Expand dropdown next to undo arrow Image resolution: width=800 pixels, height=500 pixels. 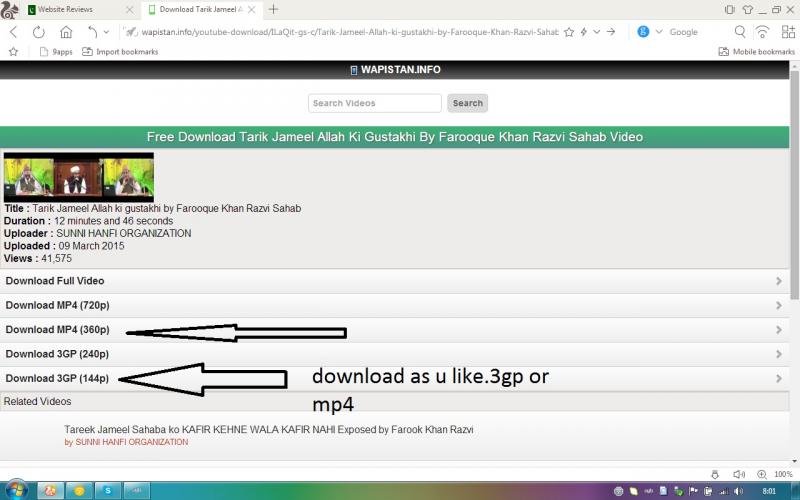(106, 32)
